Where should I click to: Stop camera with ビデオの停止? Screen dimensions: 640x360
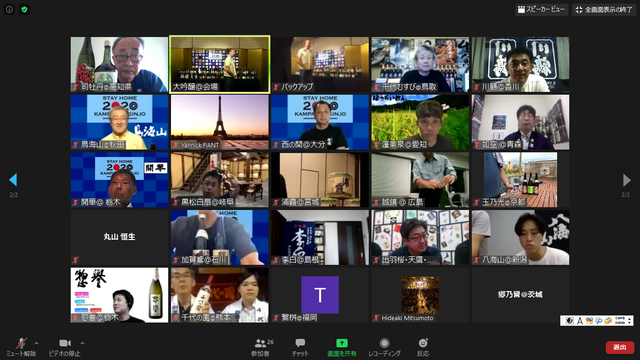coord(64,347)
